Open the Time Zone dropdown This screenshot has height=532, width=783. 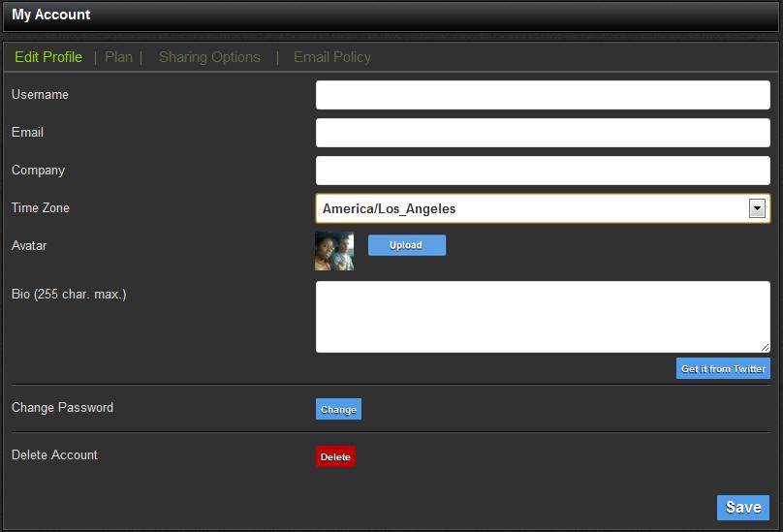point(543,208)
